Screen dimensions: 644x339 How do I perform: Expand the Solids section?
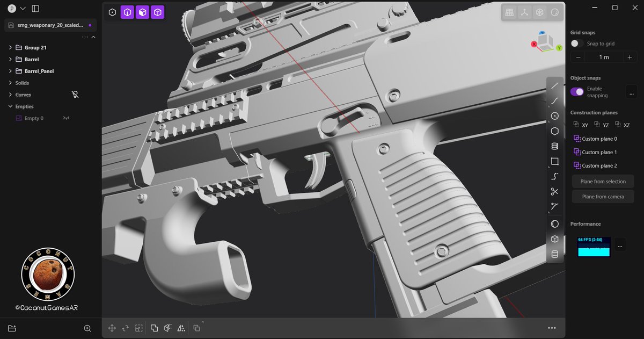click(10, 83)
